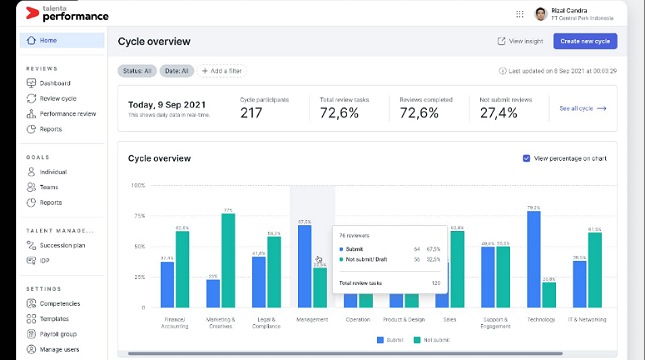Click the Dashboard monitor icon
645x360 pixels.
click(x=31, y=83)
